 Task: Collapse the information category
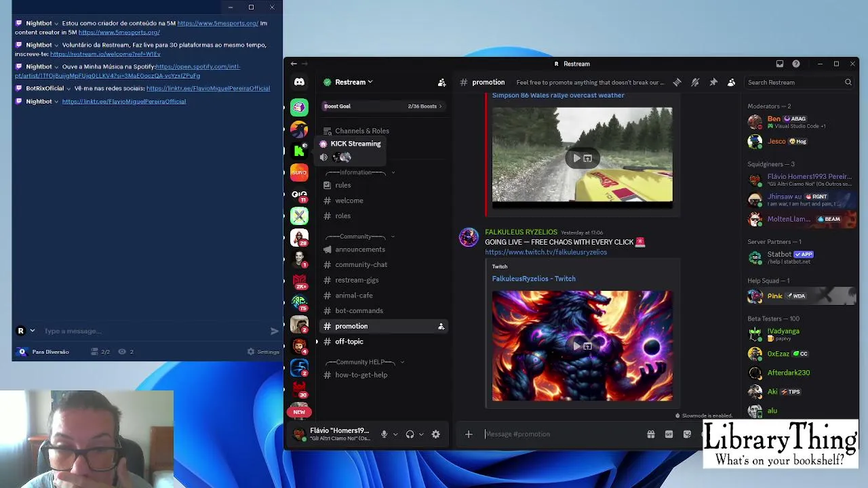pyautogui.click(x=359, y=172)
